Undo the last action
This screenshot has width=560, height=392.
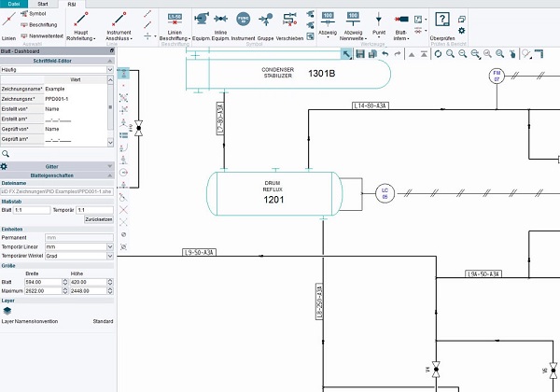[x=385, y=54]
